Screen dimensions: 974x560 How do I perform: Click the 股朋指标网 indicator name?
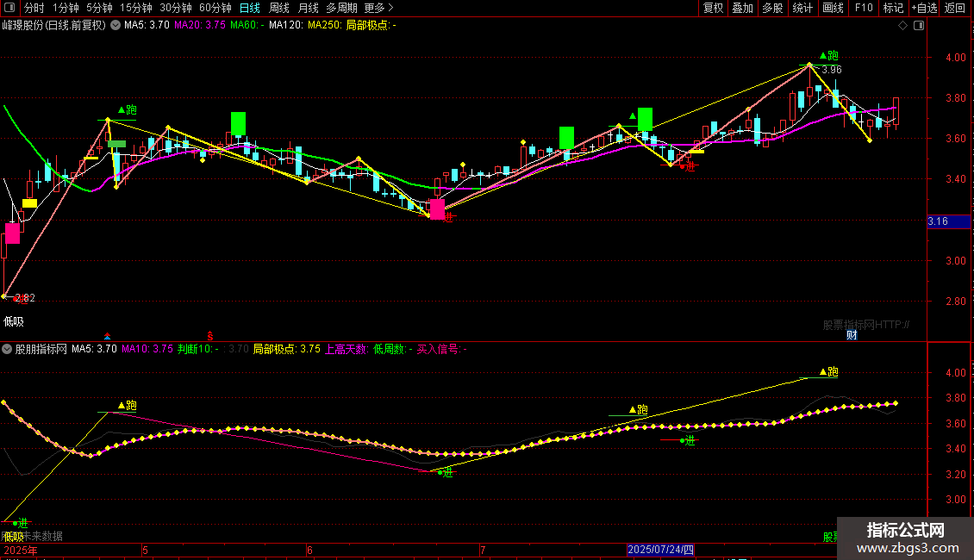(41, 349)
